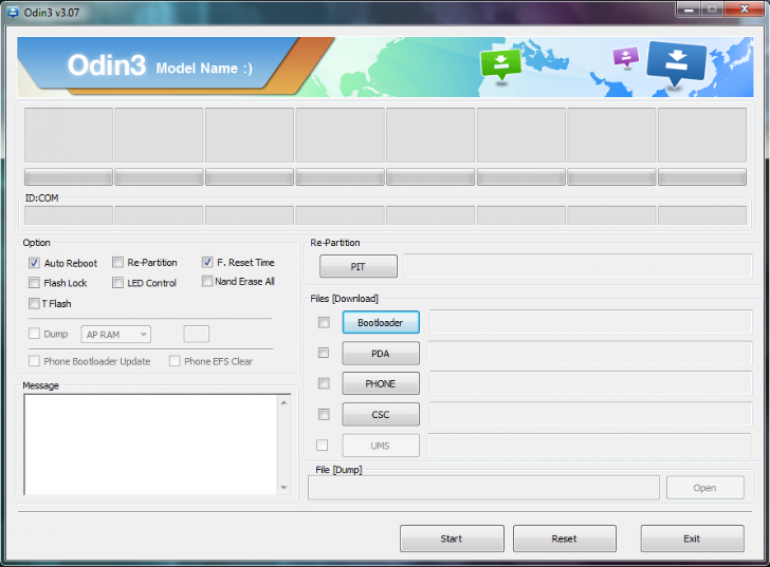
Task: Enable Flash Lock checkbox
Action: pyautogui.click(x=34, y=283)
